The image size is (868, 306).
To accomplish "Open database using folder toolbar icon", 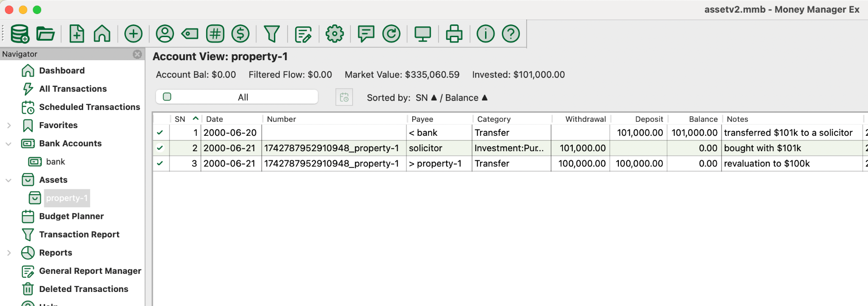I will (x=45, y=33).
